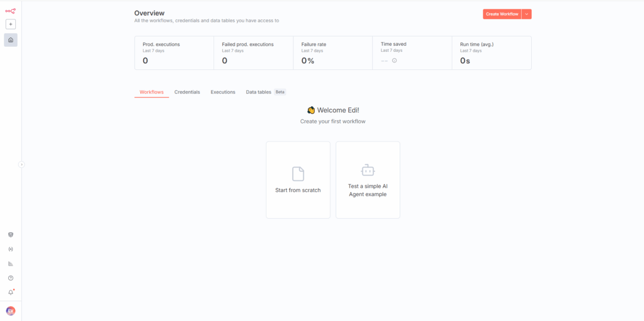Open the notifications bell icon
This screenshot has height=321, width=644.
[x=10, y=292]
